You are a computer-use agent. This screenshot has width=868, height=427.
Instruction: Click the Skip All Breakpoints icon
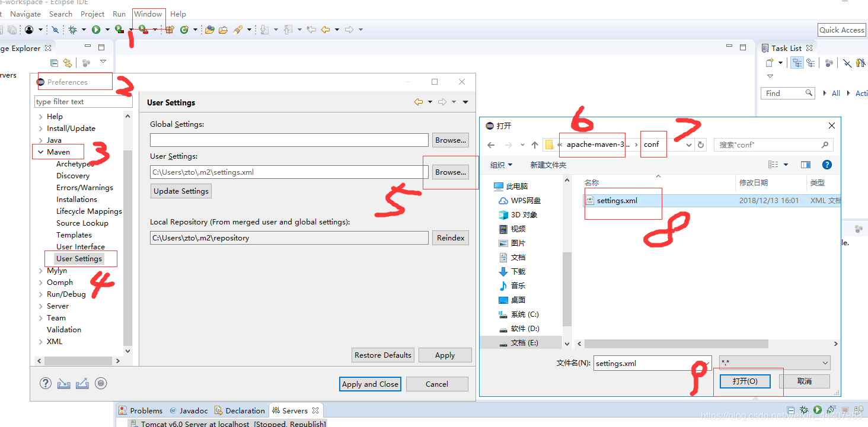(55, 30)
